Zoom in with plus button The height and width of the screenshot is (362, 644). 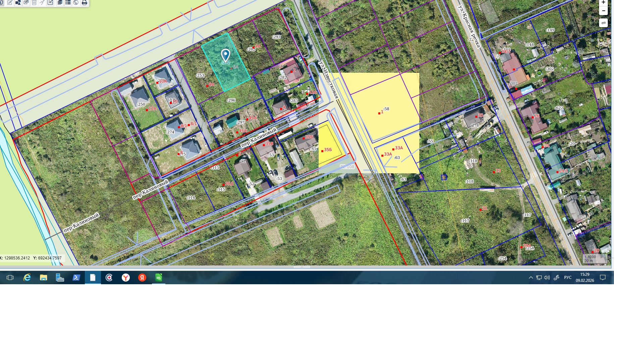603,2
